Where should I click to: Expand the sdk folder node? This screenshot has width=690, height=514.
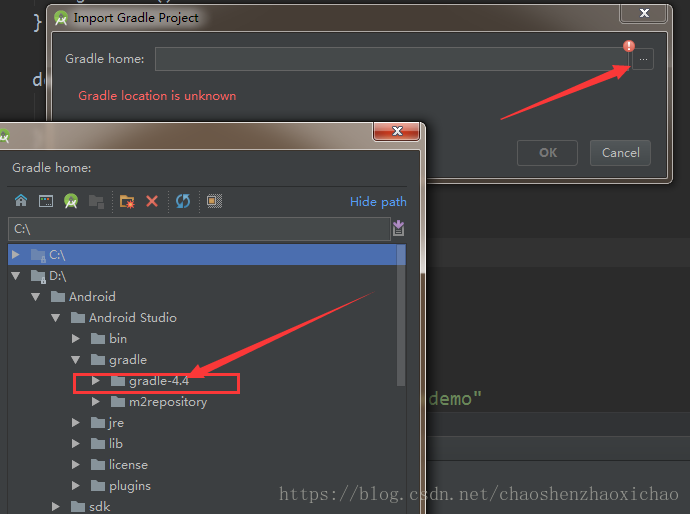click(55, 507)
